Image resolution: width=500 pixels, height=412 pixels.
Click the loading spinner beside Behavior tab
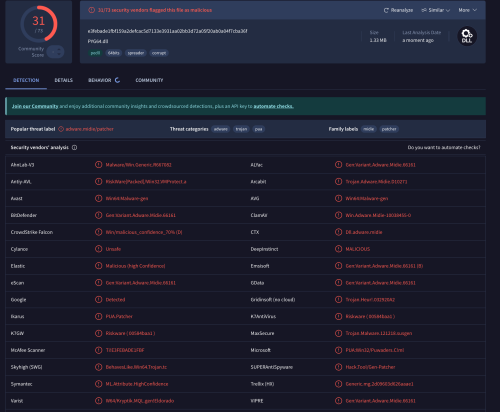pos(117,80)
